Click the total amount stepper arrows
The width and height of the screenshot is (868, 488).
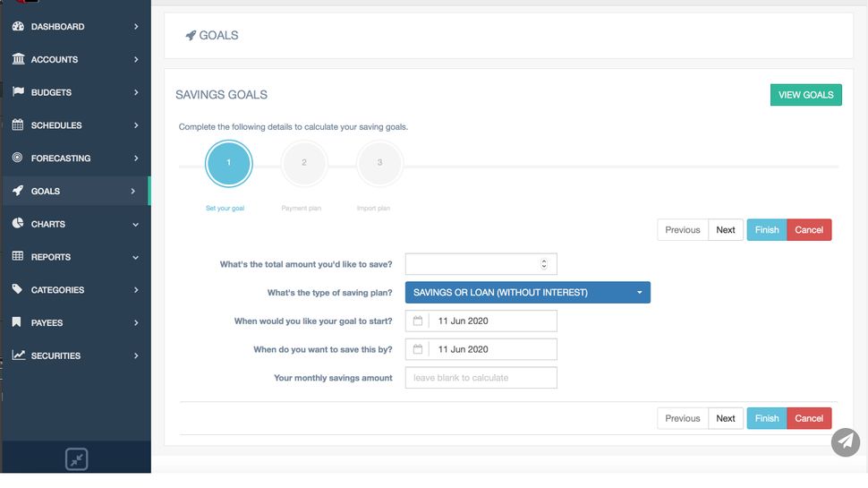tap(544, 264)
